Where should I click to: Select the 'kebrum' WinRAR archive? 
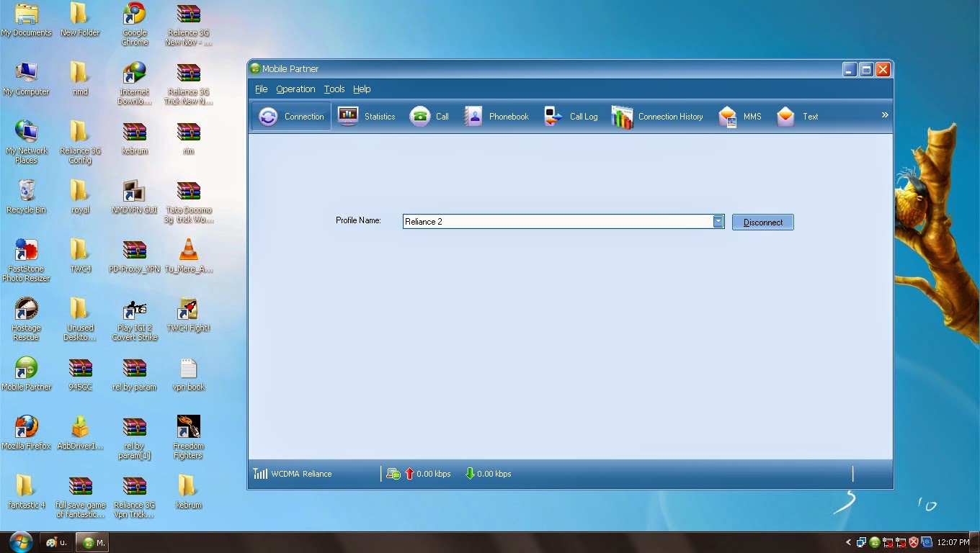coord(135,138)
